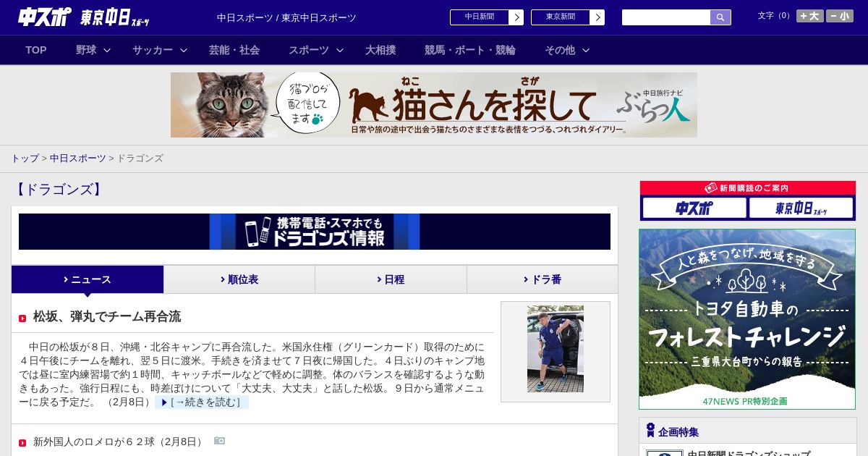Image resolution: width=868 pixels, height=456 pixels.
Task: Open the 大相撲 section
Action: pyautogui.click(x=380, y=50)
